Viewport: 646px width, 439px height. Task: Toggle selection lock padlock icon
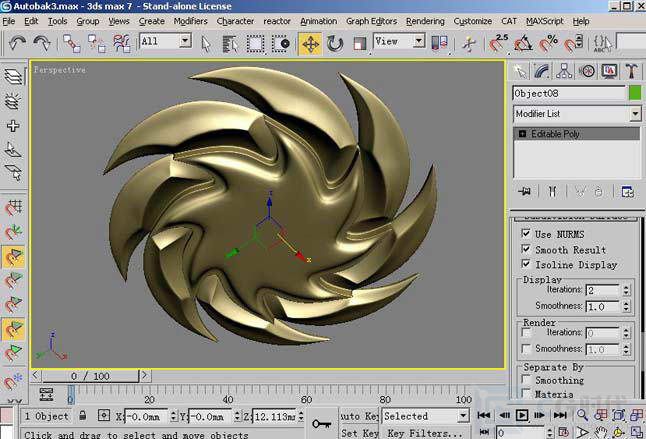pyautogui.click(x=82, y=415)
